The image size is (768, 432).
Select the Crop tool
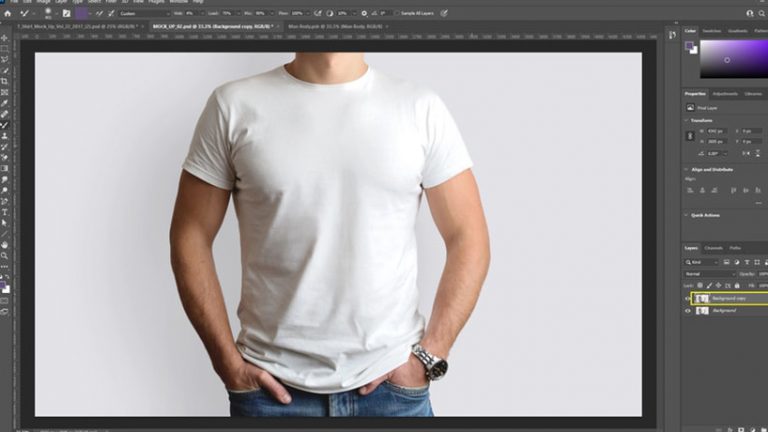click(4, 81)
